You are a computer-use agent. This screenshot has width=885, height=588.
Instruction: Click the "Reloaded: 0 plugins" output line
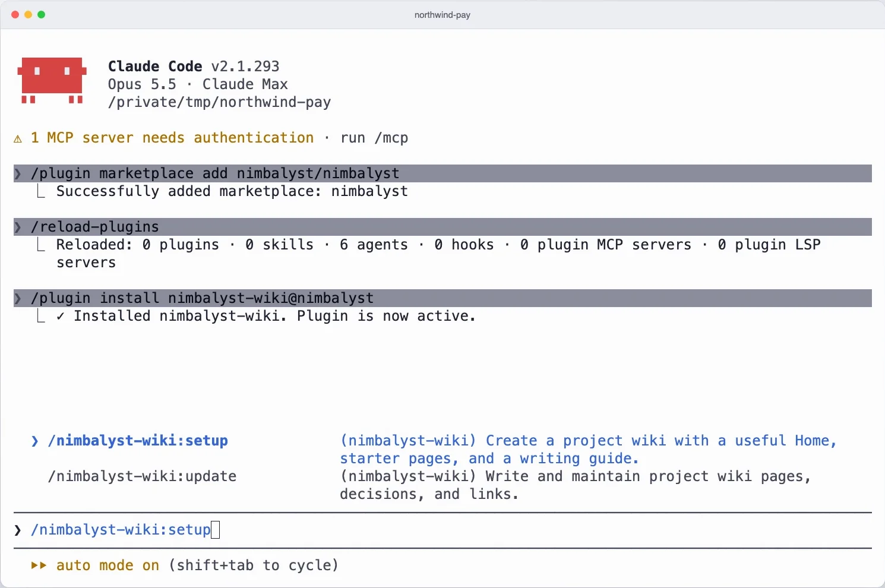tap(438, 254)
